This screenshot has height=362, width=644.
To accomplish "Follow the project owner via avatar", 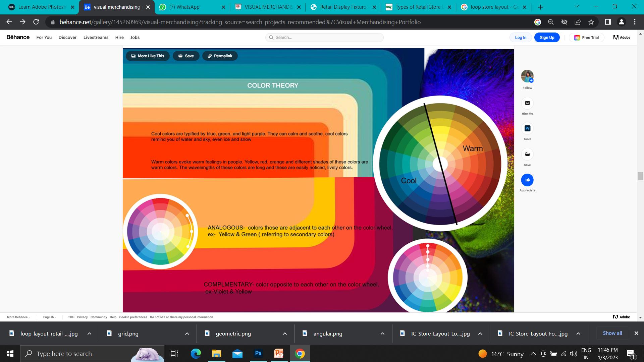I will 527,76.
